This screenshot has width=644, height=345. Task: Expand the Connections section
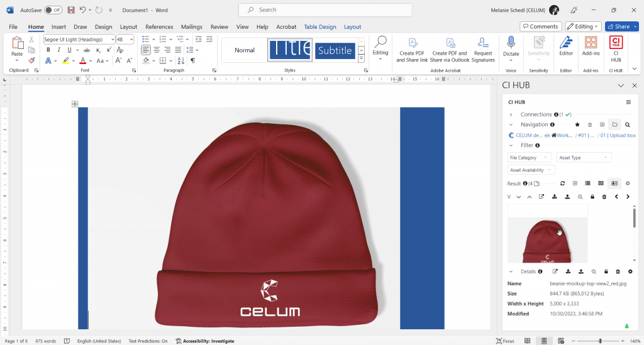click(511, 114)
